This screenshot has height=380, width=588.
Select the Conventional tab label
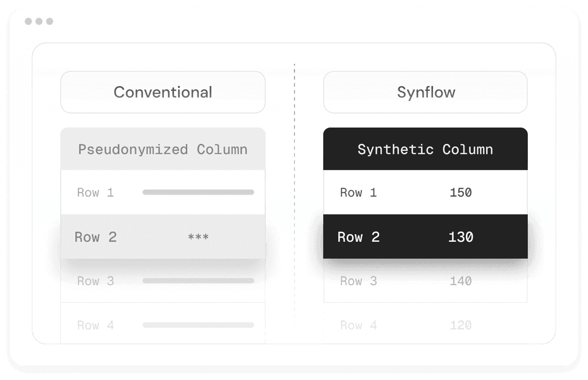click(x=163, y=92)
